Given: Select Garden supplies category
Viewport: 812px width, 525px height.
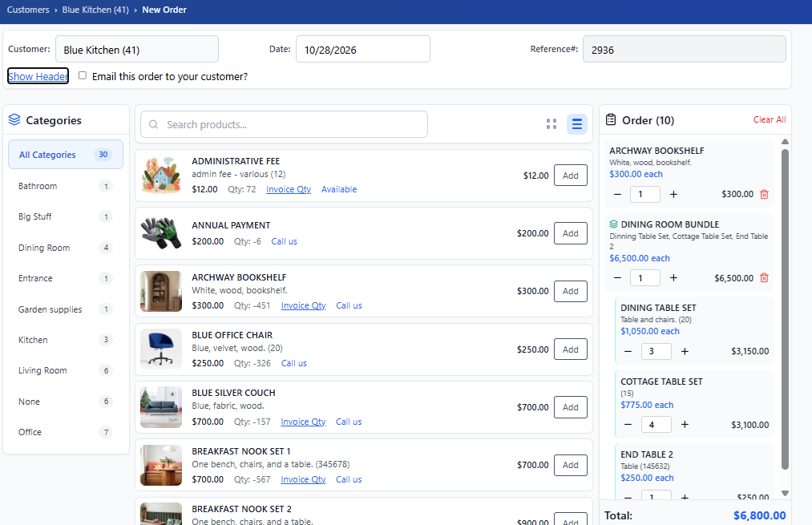Looking at the screenshot, I should click(66, 309).
